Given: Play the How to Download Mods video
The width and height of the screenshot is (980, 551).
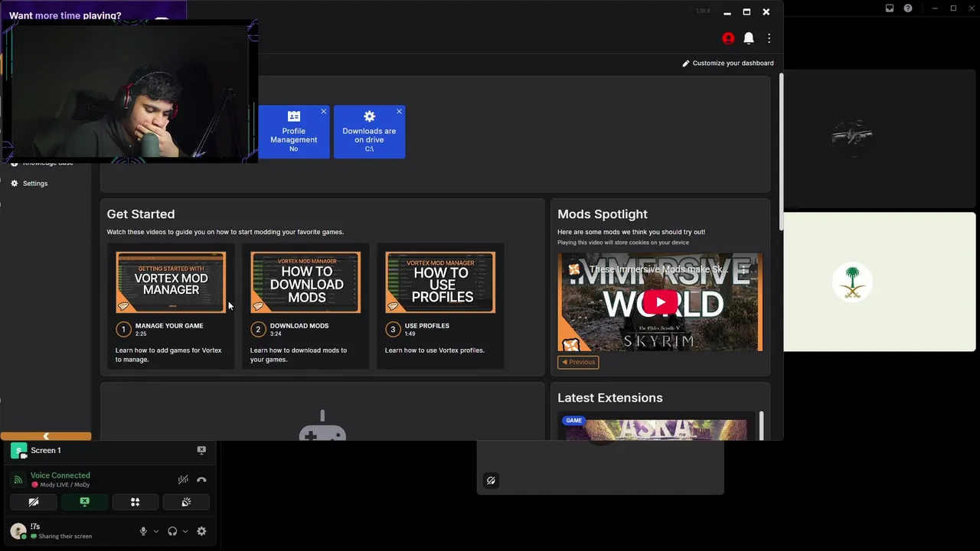Looking at the screenshot, I should [305, 282].
